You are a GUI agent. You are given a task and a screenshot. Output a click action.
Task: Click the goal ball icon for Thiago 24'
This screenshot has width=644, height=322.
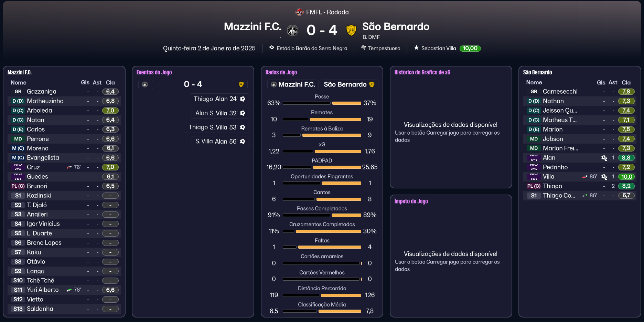(x=243, y=99)
